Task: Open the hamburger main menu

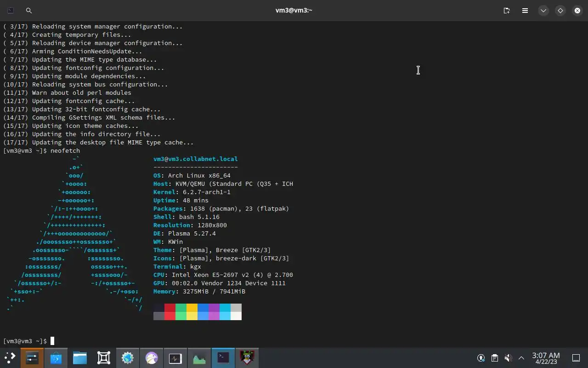Action: pos(525,11)
